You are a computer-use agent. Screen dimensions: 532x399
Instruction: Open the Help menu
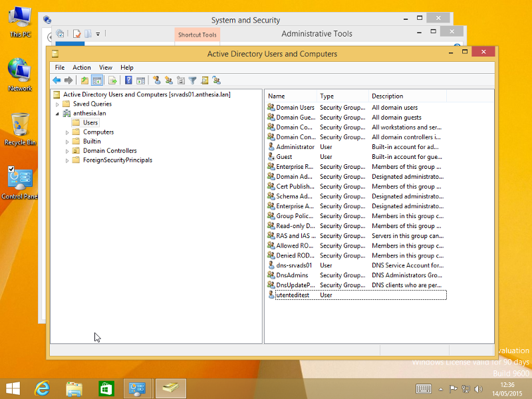[127, 68]
